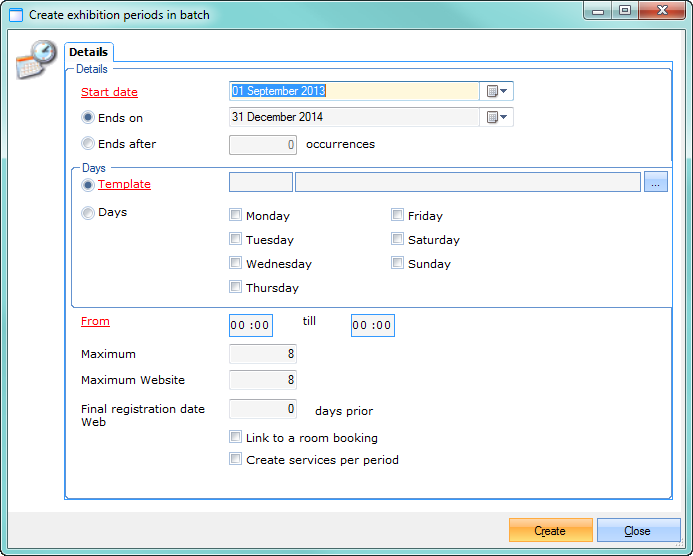This screenshot has height=556, width=693.
Task: Select the Days radio button
Action: [88, 212]
